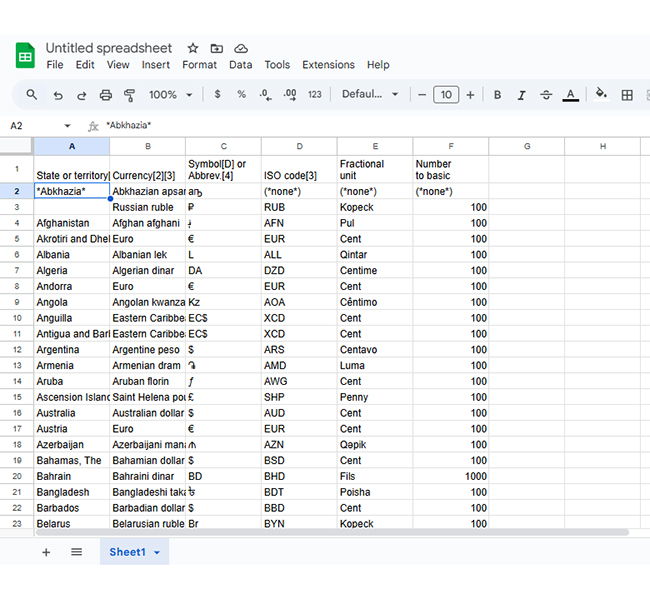Click the Move to folder icon
650x599 pixels.
[217, 48]
